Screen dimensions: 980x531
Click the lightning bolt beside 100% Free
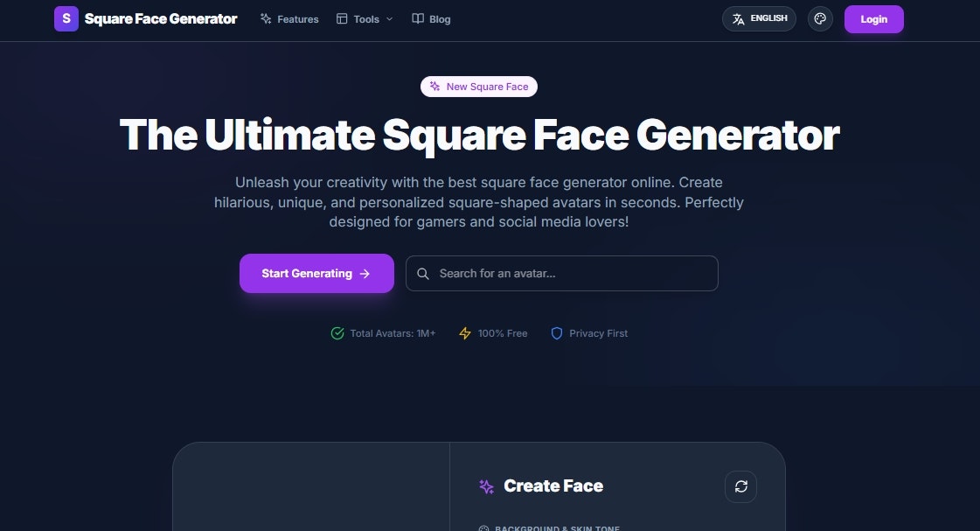[x=464, y=333]
